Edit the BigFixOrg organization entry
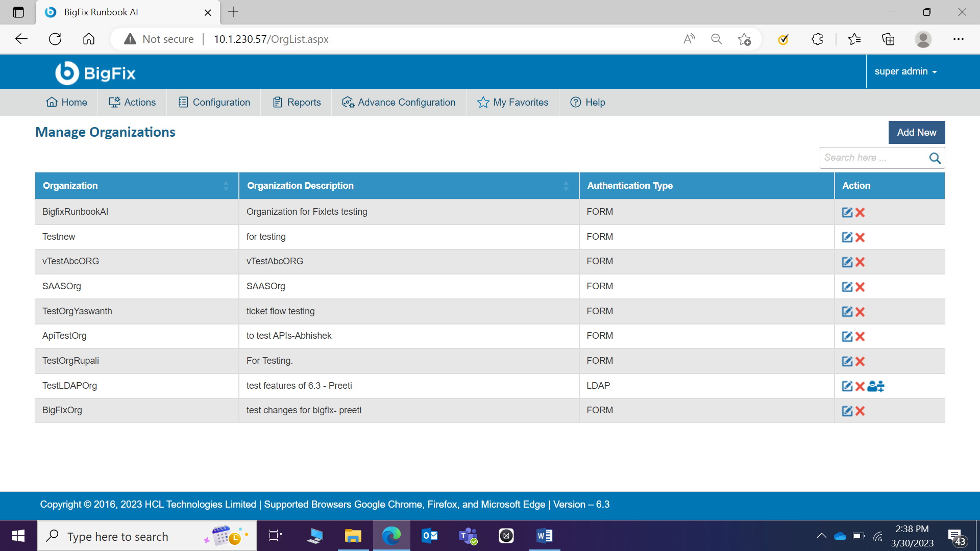980x551 pixels. pos(847,411)
